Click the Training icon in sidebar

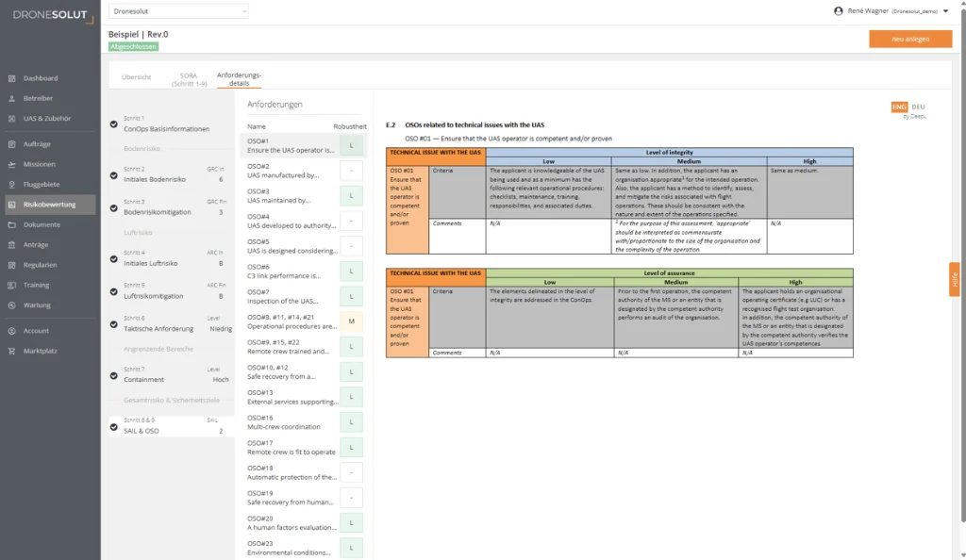11,285
